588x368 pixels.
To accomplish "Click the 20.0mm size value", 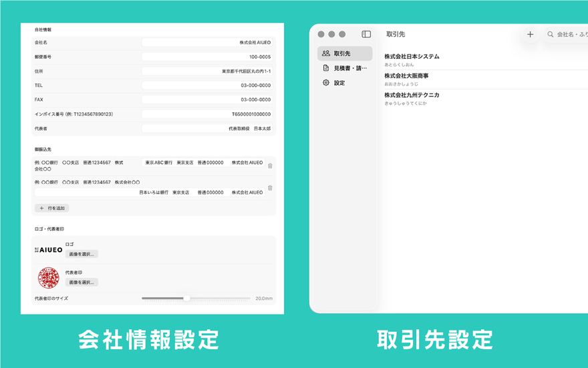I will click(264, 298).
